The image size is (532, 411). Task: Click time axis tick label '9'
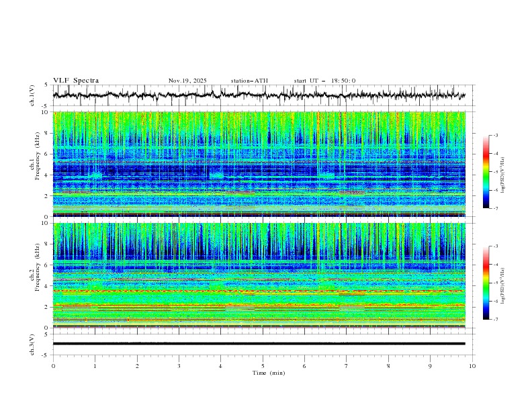click(430, 366)
